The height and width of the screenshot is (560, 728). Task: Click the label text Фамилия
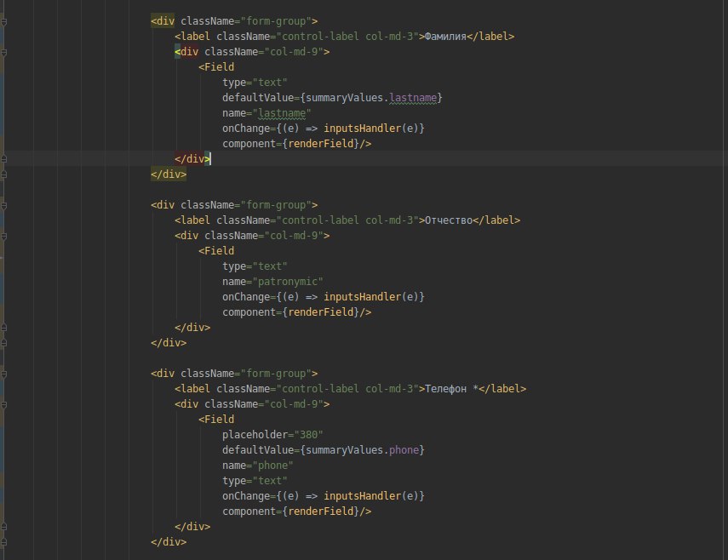tap(445, 37)
